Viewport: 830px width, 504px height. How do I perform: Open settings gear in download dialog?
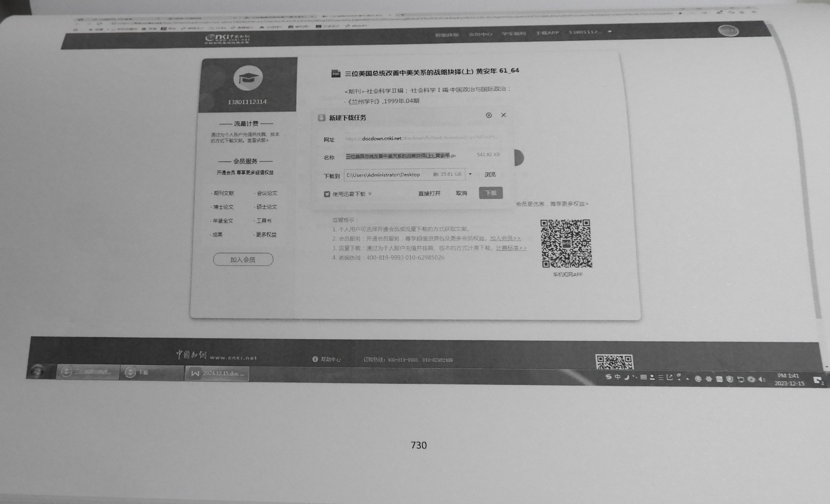coord(489,115)
